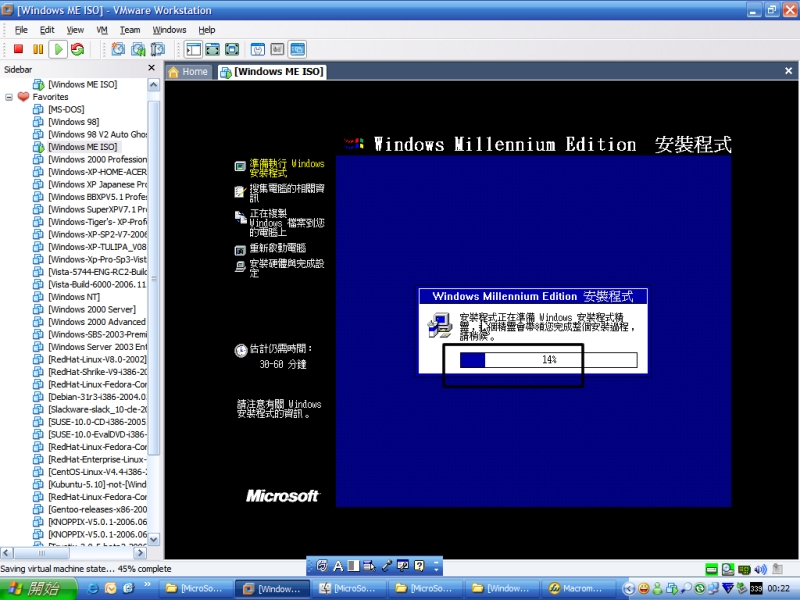Click the Take Snapshot toolbar icon
The height and width of the screenshot is (600, 800).
[118, 49]
